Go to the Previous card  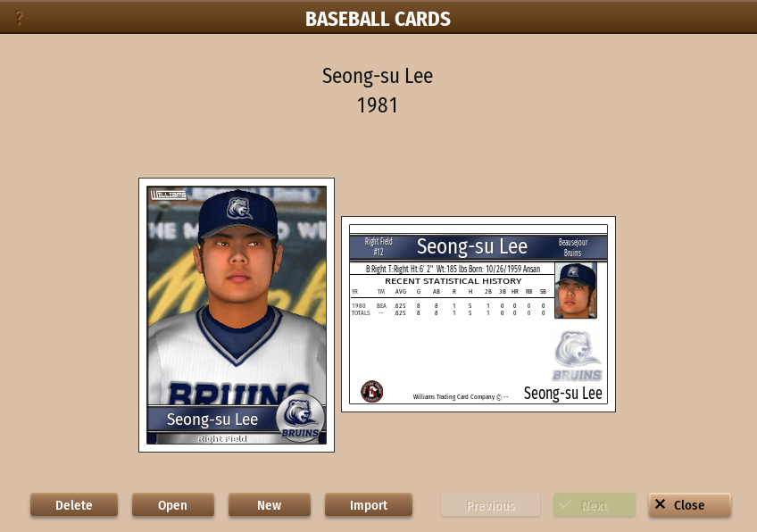[490, 505]
